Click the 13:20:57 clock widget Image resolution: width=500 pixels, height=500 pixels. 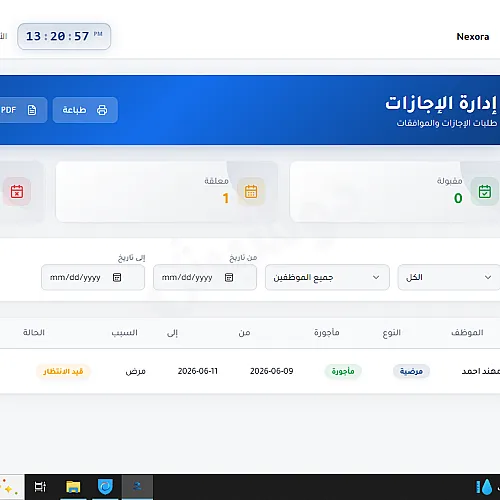pos(64,36)
